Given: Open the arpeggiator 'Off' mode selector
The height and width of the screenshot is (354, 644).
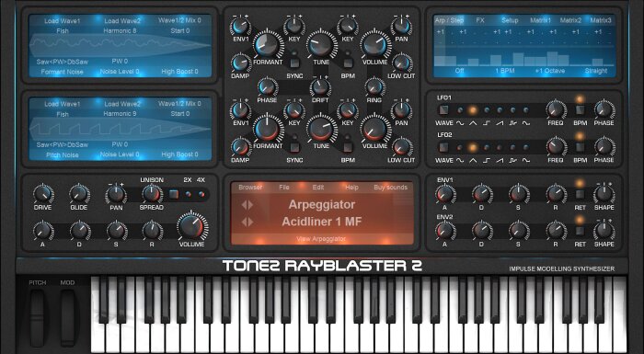Looking at the screenshot, I should pyautogui.click(x=460, y=71).
